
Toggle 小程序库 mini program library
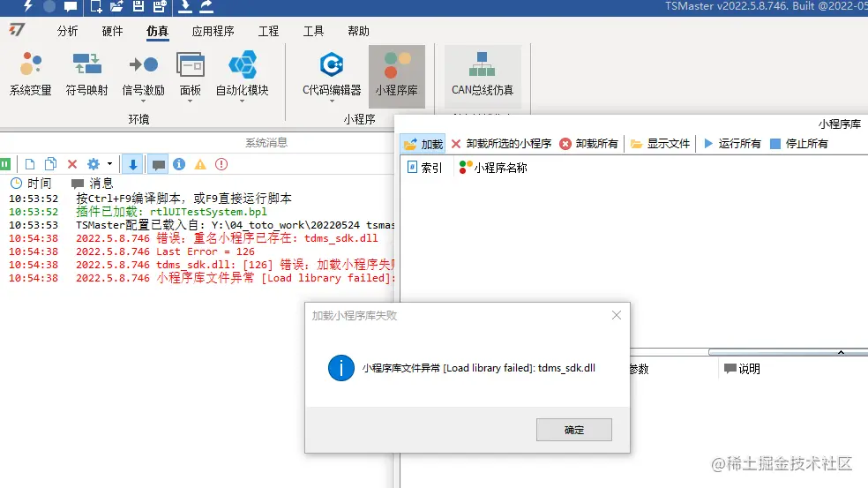[397, 76]
